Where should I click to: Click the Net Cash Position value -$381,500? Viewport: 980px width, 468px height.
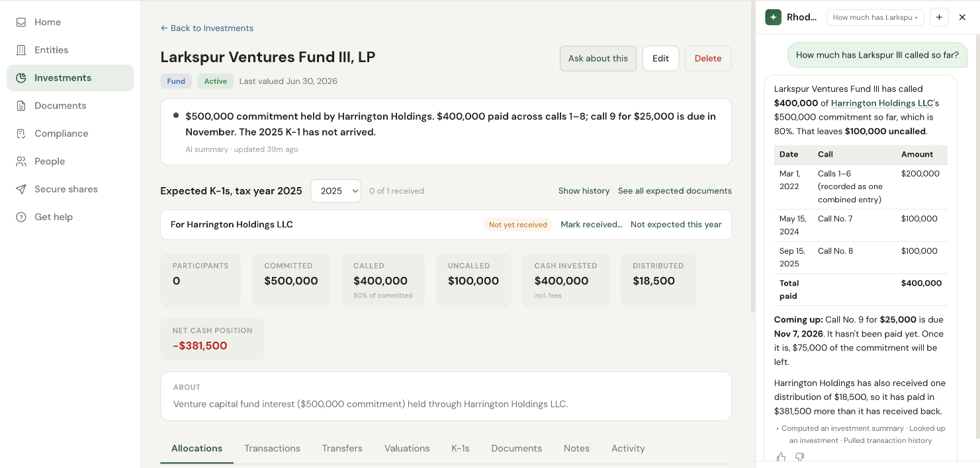coord(200,346)
